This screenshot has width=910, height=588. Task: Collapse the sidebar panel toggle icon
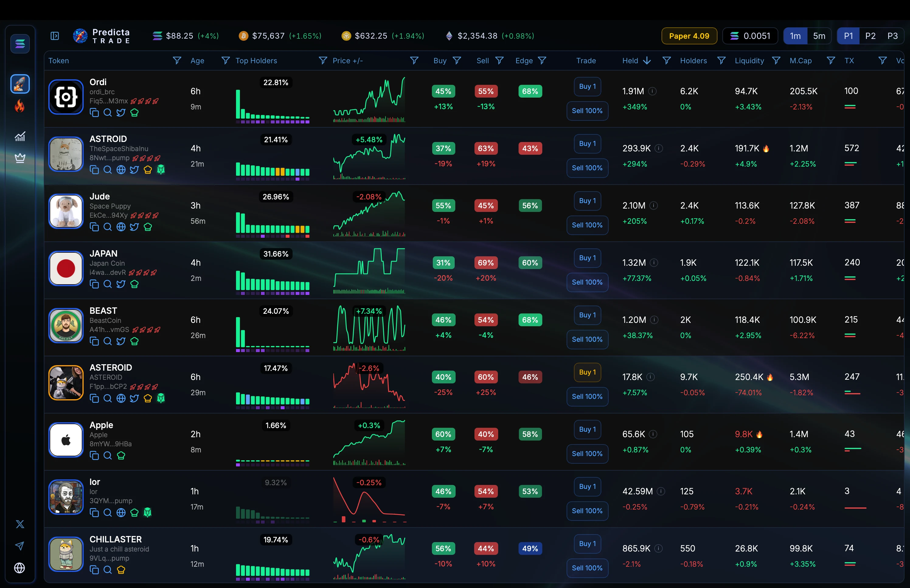(55, 36)
